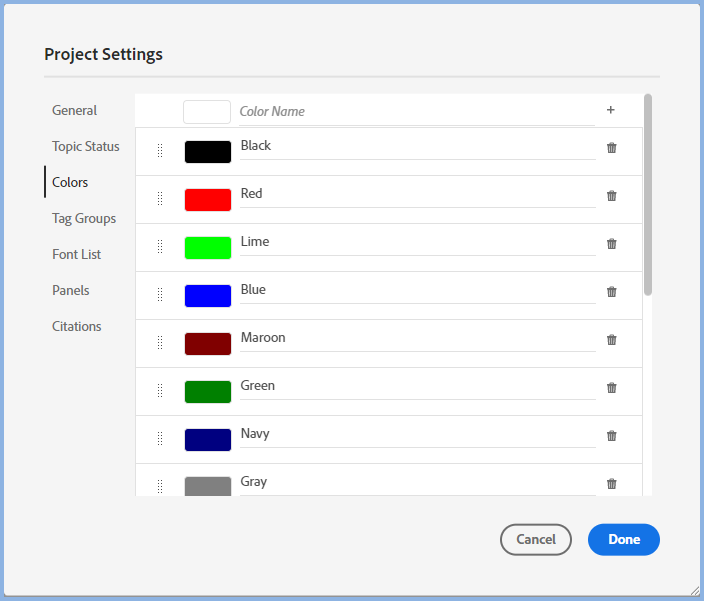
Task: Delete the Red color entry
Action: click(612, 196)
